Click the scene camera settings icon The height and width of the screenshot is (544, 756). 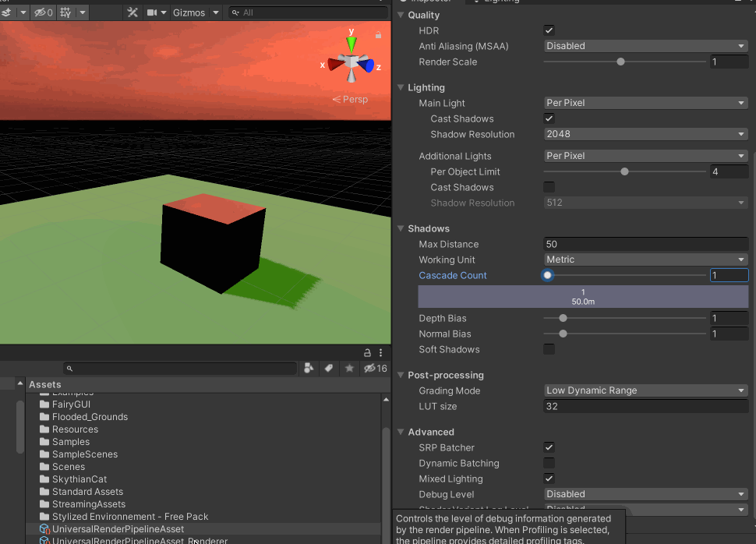153,12
